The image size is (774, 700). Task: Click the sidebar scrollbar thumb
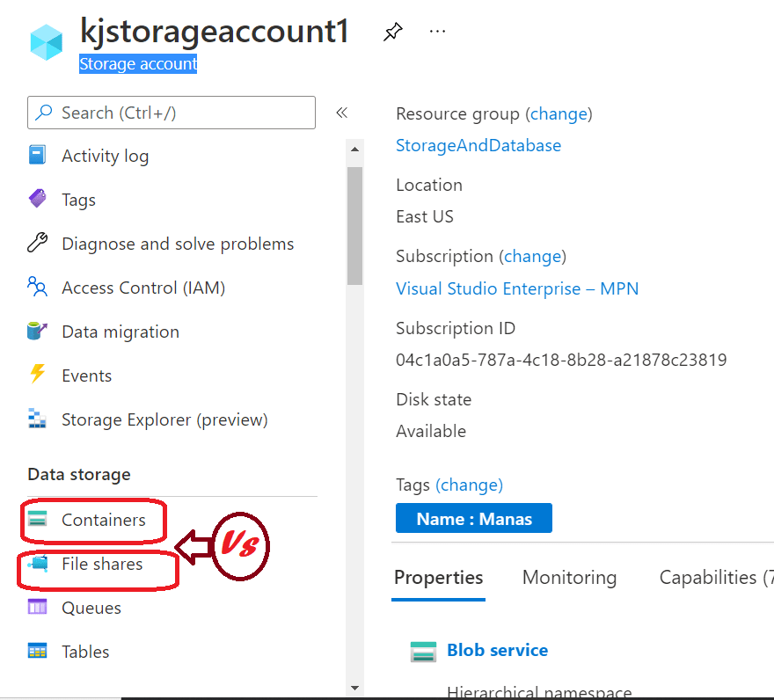pyautogui.click(x=354, y=226)
